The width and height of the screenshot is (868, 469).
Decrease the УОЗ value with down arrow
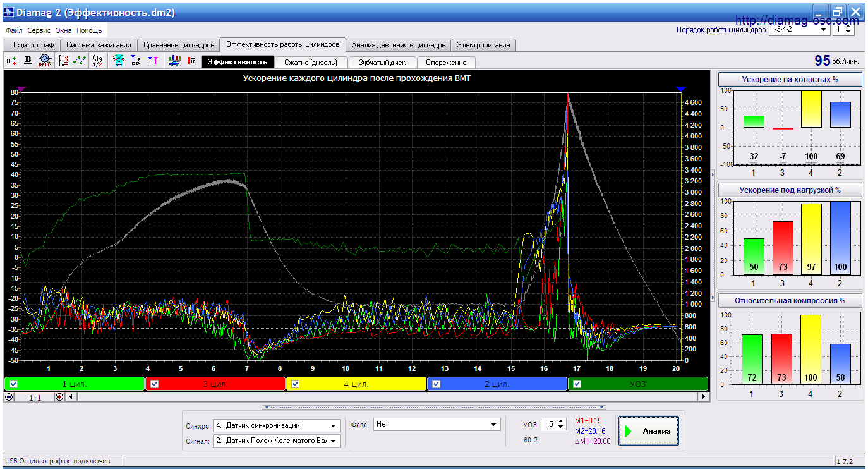pyautogui.click(x=560, y=427)
